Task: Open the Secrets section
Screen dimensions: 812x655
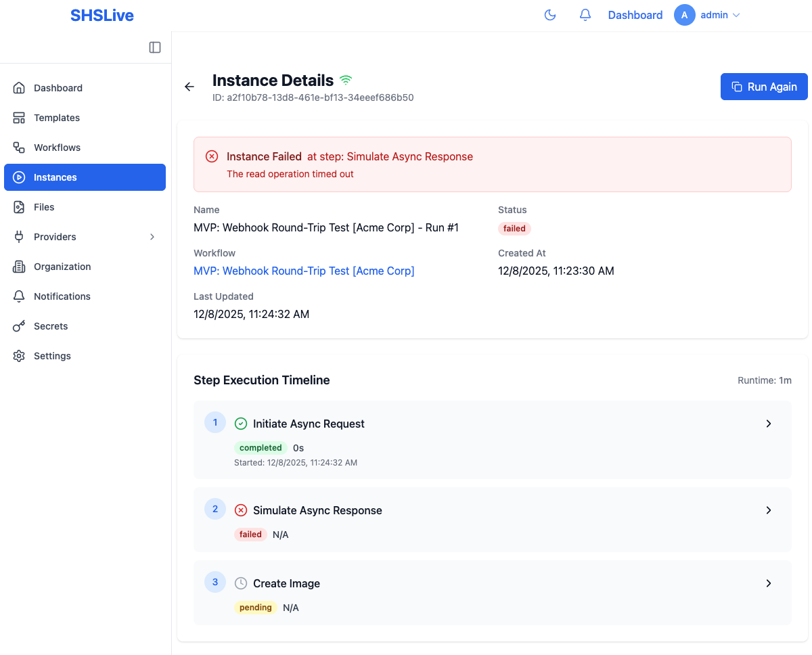Action: pos(51,325)
